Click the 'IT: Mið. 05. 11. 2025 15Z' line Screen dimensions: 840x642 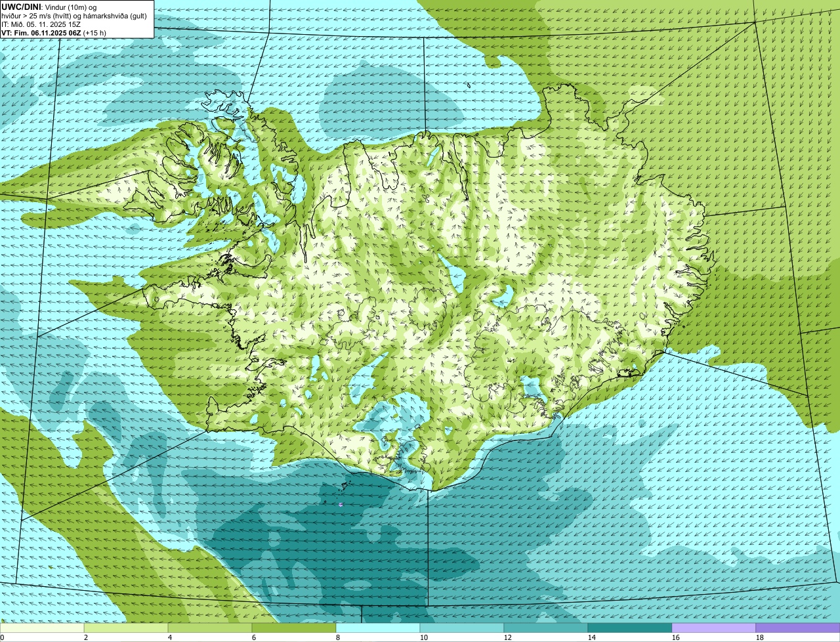coord(41,24)
